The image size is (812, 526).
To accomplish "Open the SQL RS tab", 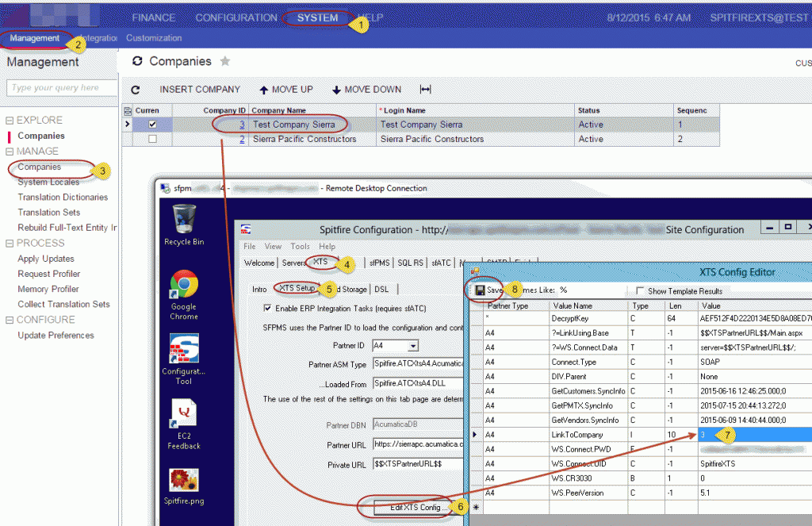I will (410, 263).
